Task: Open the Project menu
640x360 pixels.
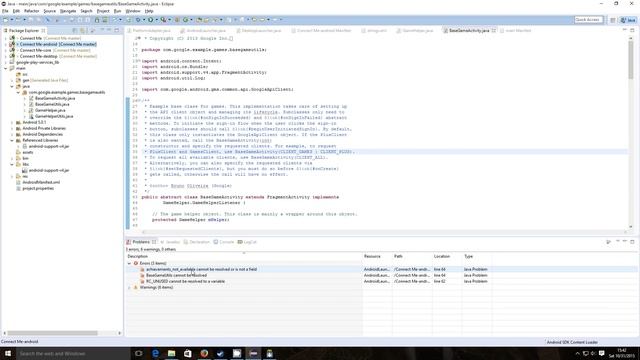Action: [103, 11]
